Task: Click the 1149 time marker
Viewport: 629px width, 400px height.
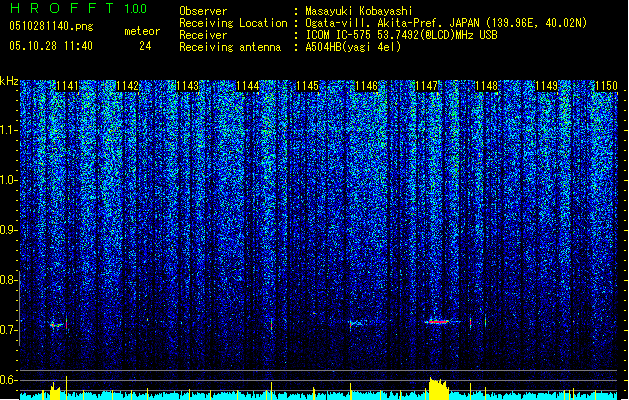Action: (546, 86)
